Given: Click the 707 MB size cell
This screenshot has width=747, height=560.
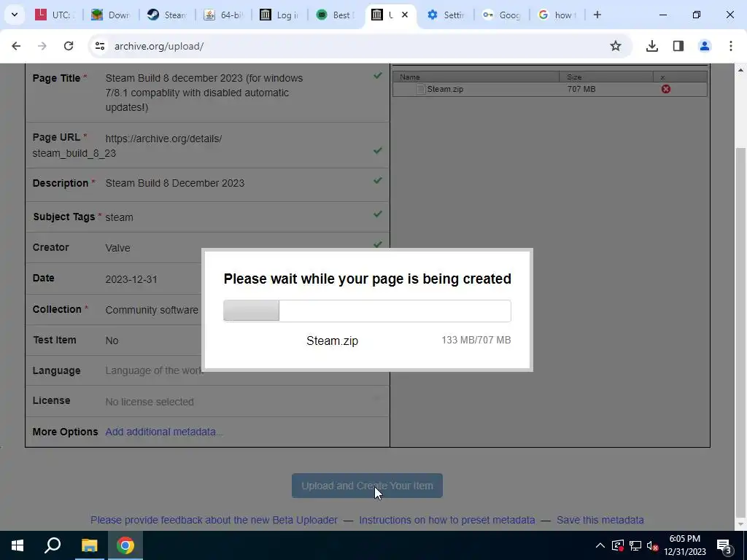Looking at the screenshot, I should (x=581, y=89).
